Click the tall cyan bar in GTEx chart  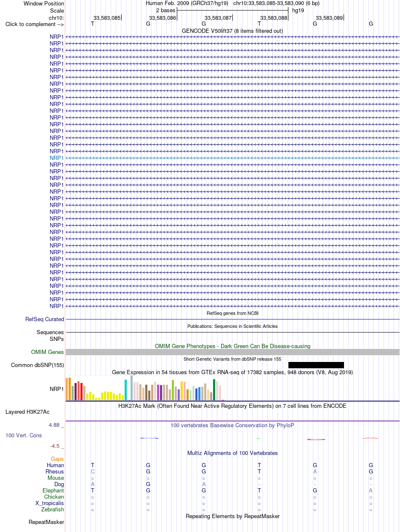[x=125, y=390]
